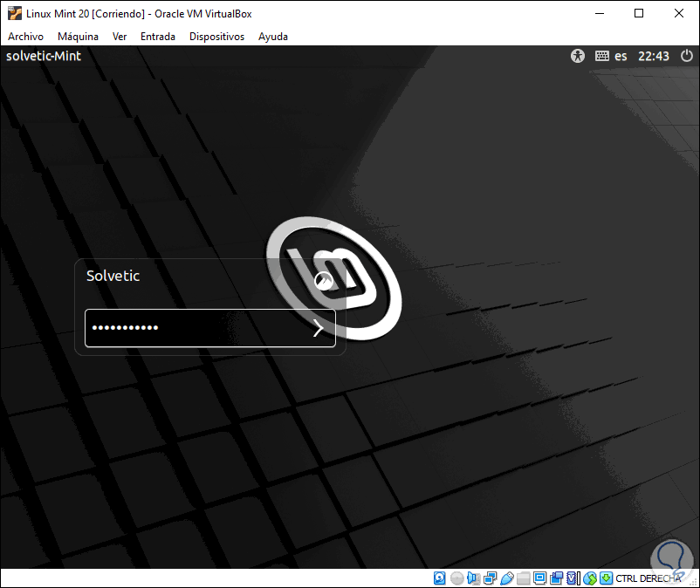700x588 pixels.
Task: Open the 'es' keyboard layout selector
Action: [x=621, y=56]
